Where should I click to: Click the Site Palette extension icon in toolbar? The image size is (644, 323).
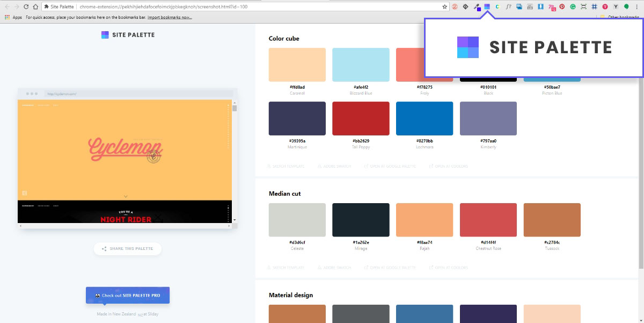pos(487,7)
